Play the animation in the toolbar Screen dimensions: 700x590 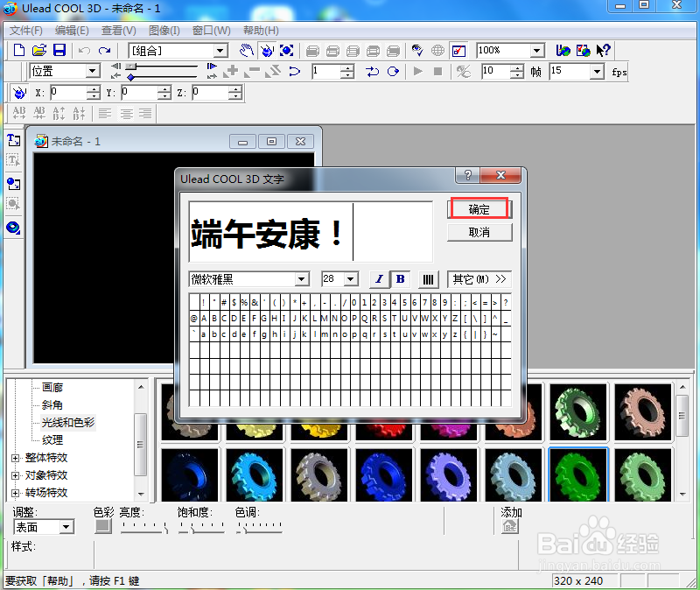pos(418,72)
